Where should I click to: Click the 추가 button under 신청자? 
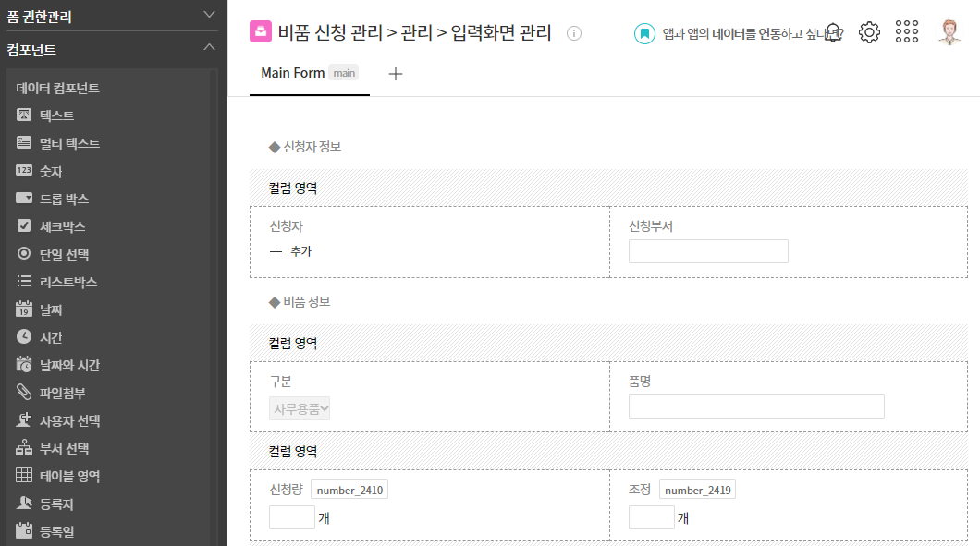click(290, 251)
